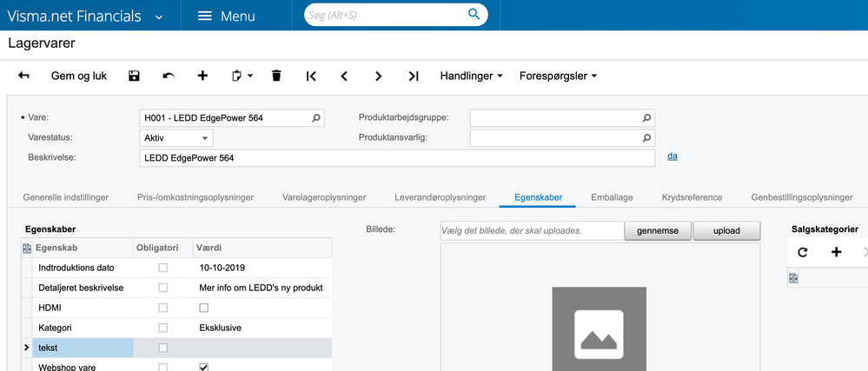Select the Egenskaber tab
Viewport: 868px width, 371px height.
point(538,197)
